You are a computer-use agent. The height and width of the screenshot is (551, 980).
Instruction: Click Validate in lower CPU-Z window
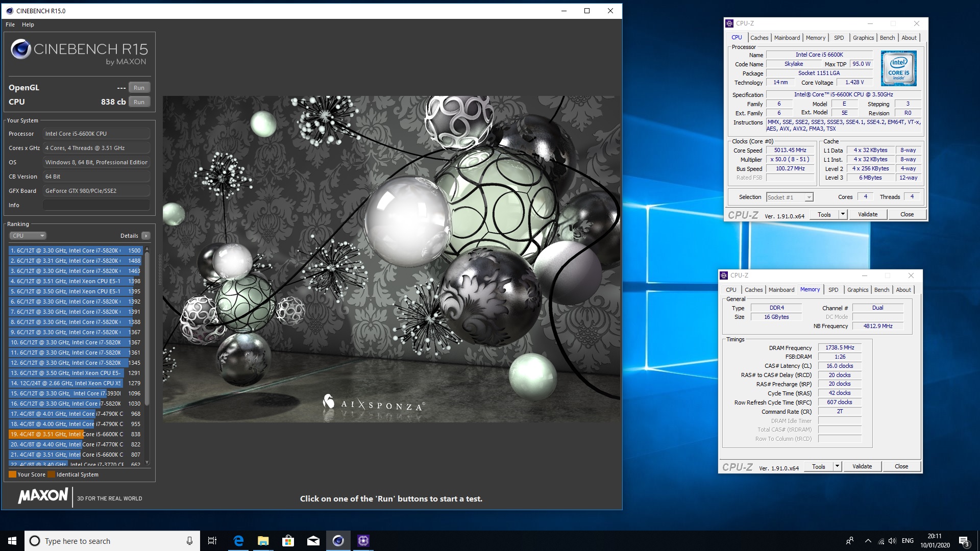pyautogui.click(x=862, y=467)
